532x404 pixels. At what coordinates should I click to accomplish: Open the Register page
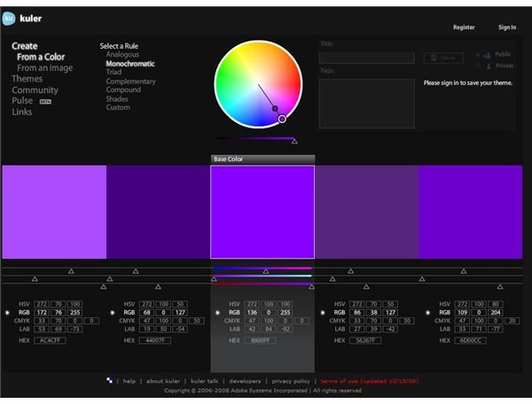pyautogui.click(x=464, y=27)
